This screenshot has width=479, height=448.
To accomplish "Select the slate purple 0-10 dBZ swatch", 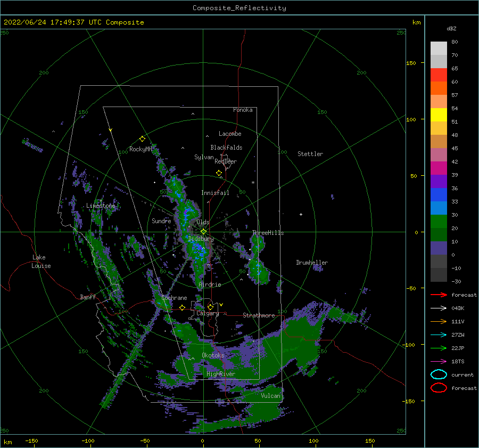I will tap(439, 248).
